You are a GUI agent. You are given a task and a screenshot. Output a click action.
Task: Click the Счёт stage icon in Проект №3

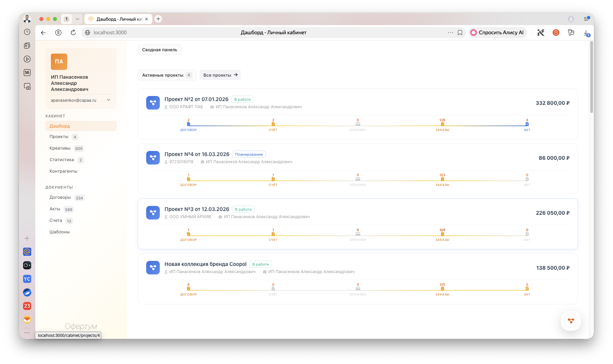click(273, 234)
